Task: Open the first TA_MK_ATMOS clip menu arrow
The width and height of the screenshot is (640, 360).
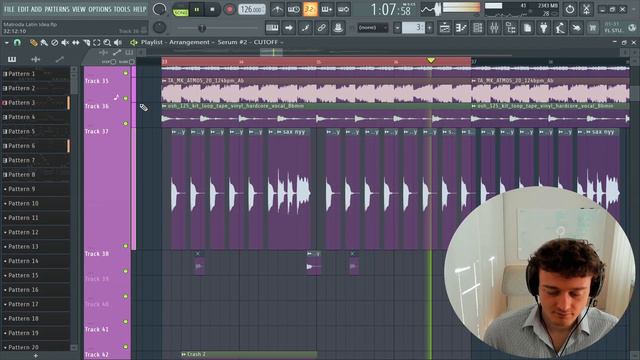Action: [x=164, y=81]
